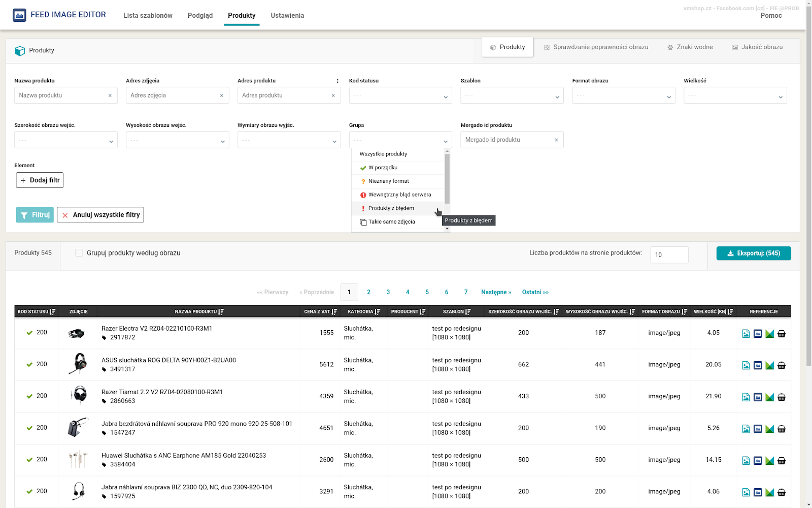Clear the Adres zdjęcia filter field
The image size is (812, 508).
(x=222, y=96)
